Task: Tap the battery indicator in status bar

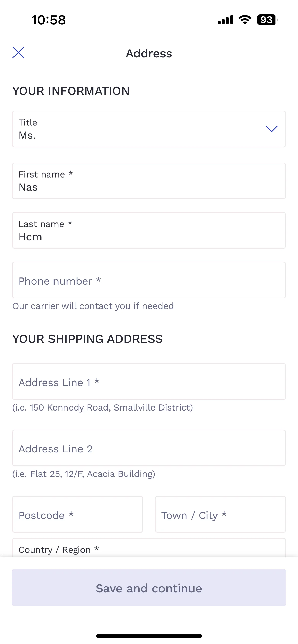Action: point(267,20)
